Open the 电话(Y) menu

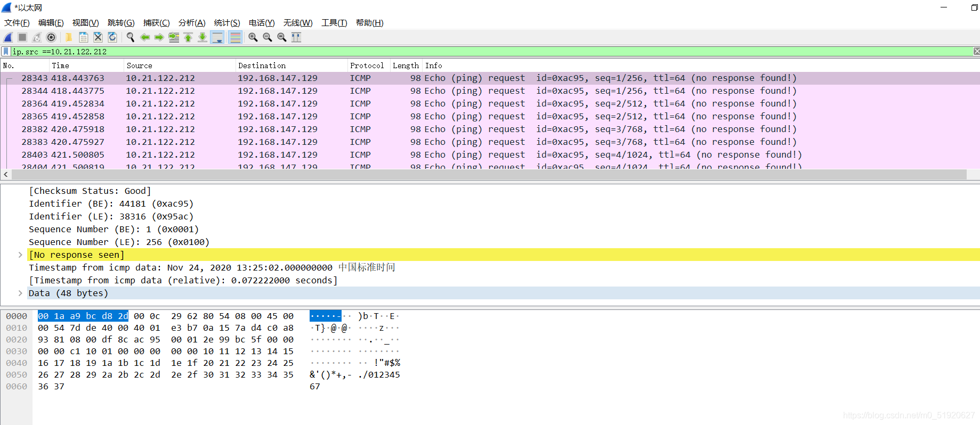262,23
